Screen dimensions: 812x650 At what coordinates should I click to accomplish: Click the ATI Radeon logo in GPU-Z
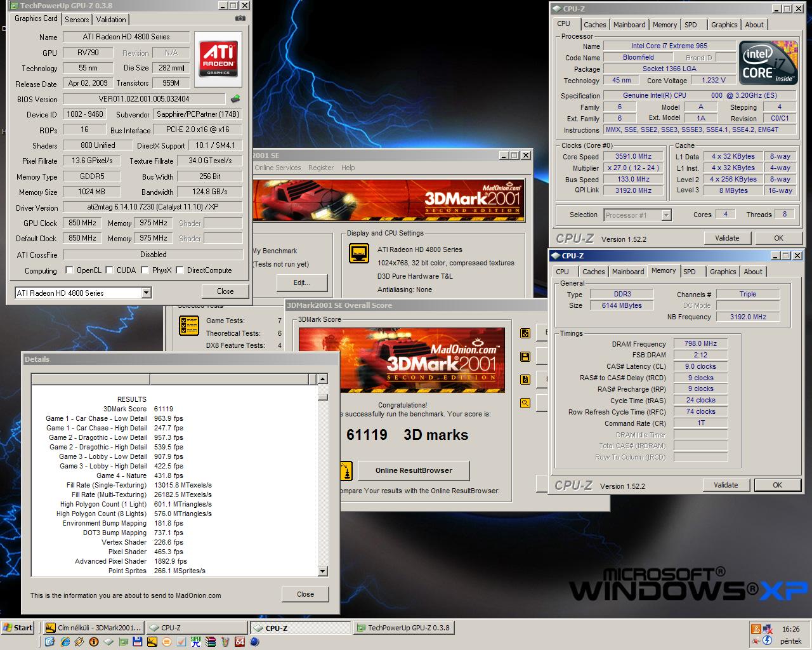click(x=218, y=59)
